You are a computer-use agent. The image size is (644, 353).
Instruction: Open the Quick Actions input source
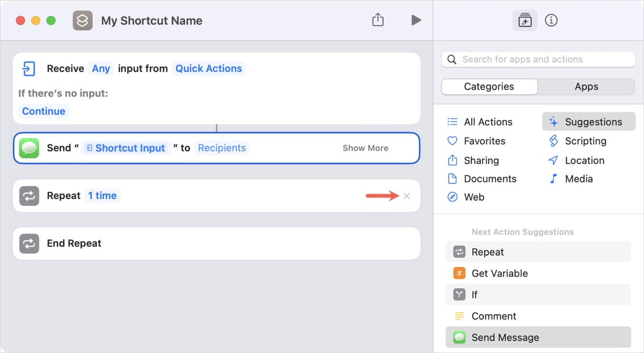[209, 69]
